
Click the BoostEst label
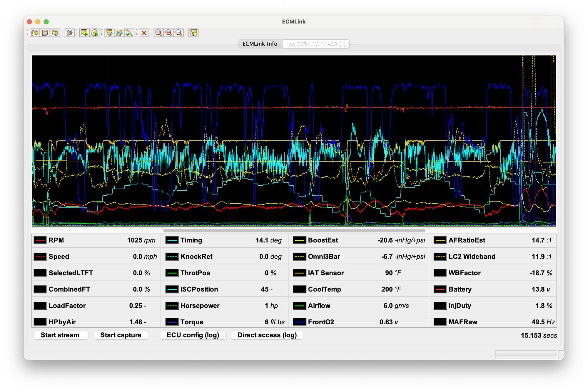coord(323,240)
